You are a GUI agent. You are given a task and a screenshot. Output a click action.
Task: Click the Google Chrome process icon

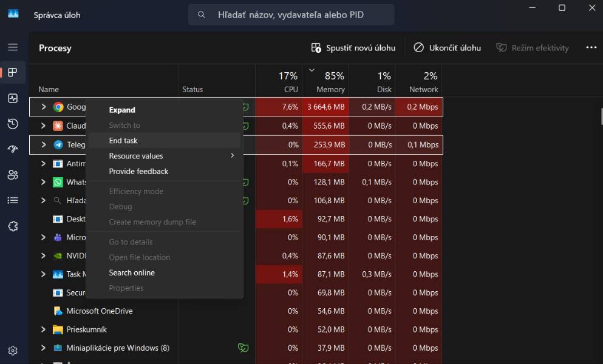pyautogui.click(x=58, y=107)
